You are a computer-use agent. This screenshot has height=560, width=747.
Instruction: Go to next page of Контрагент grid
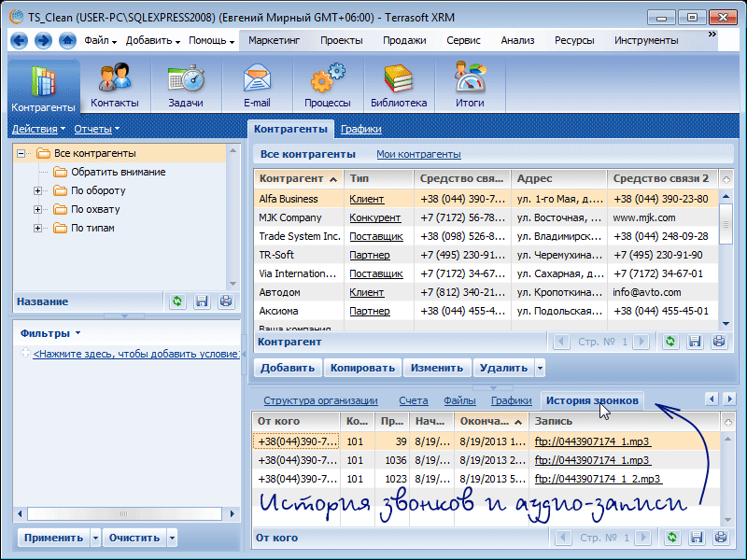641,342
